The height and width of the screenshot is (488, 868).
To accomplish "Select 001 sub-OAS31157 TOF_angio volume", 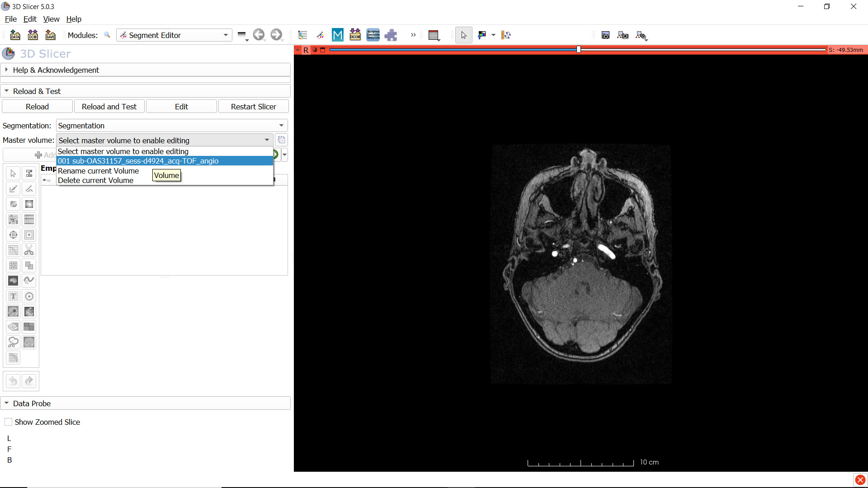I will pyautogui.click(x=138, y=161).
